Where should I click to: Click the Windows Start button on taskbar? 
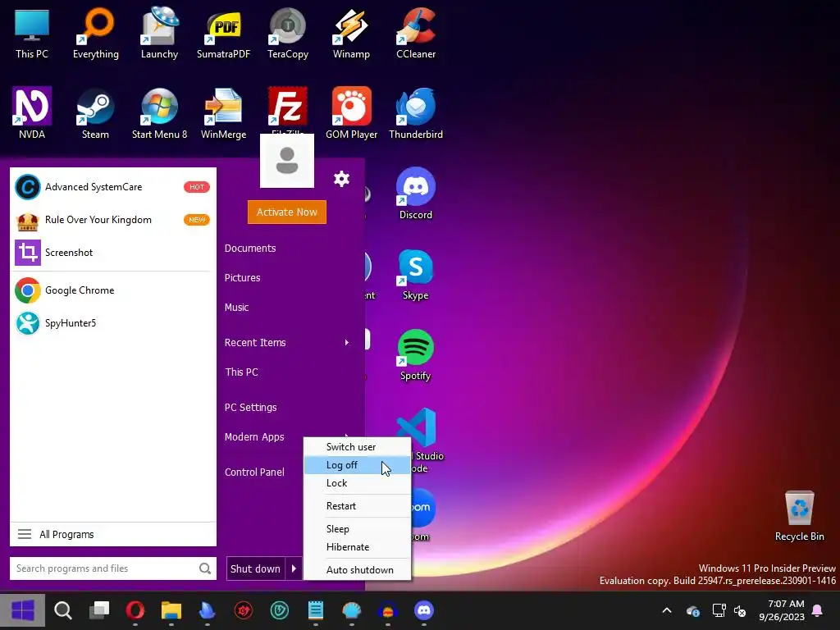point(22,610)
